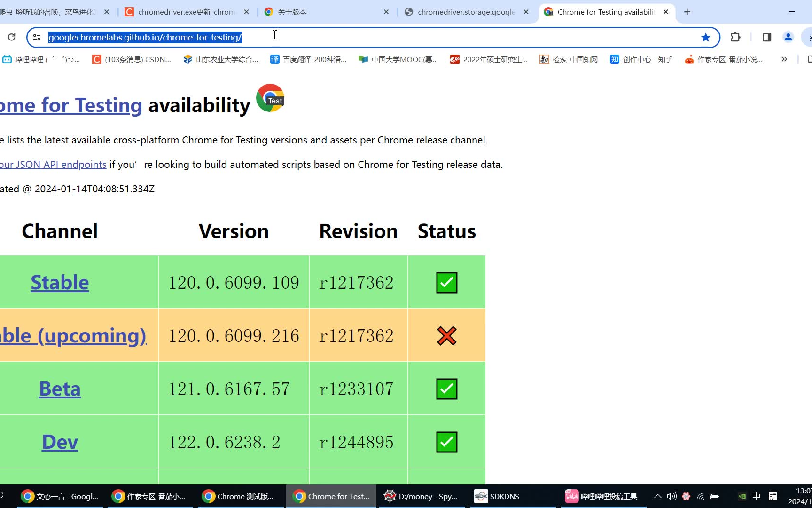Open the Stable channel link
This screenshot has width=812, height=508.
60,282
